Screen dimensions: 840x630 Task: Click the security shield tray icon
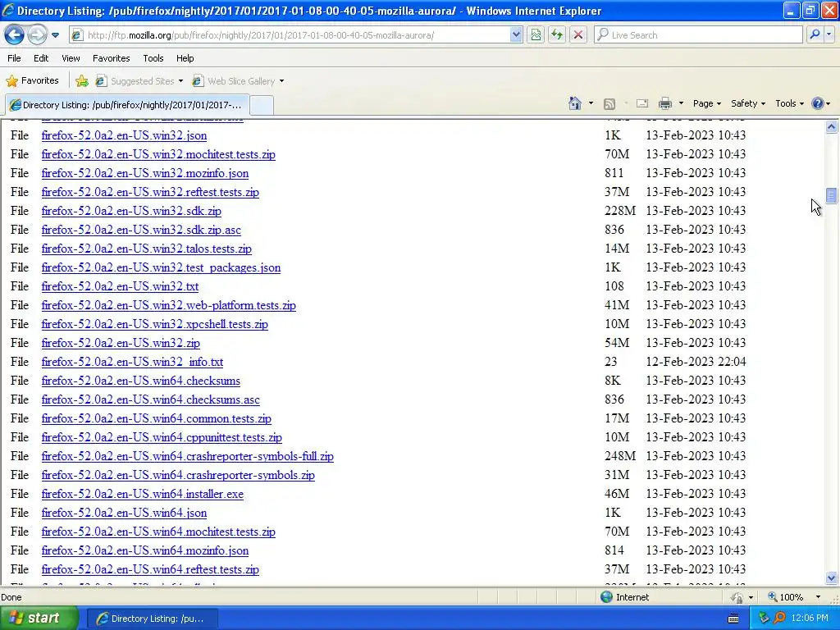(764, 619)
